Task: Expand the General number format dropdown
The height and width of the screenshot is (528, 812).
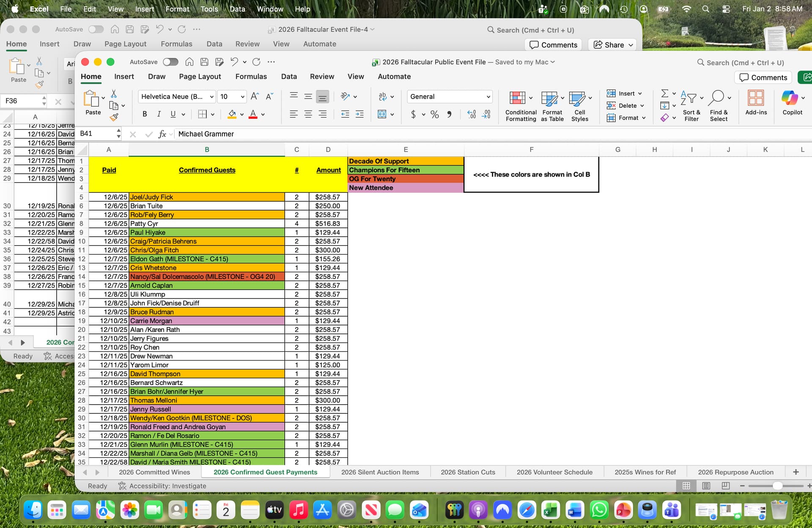Action: tap(488, 96)
